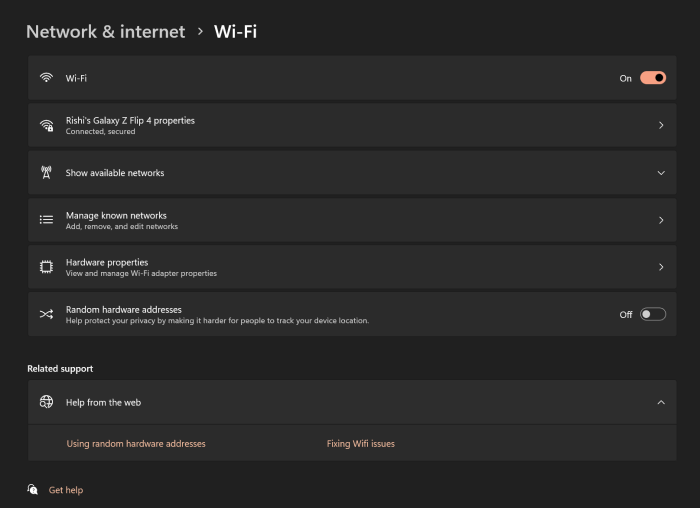Click the network antenna tower icon
The height and width of the screenshot is (508, 700).
tap(46, 173)
